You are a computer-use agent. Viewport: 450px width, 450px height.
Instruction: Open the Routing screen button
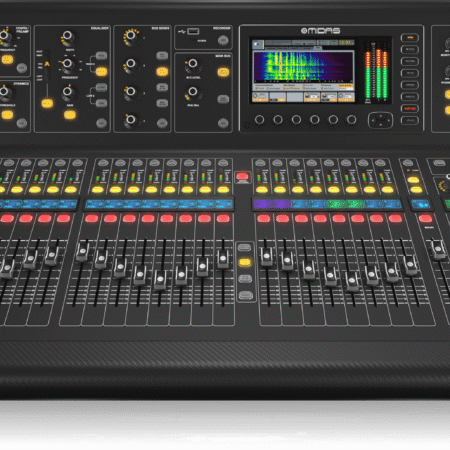pyautogui.click(x=410, y=61)
